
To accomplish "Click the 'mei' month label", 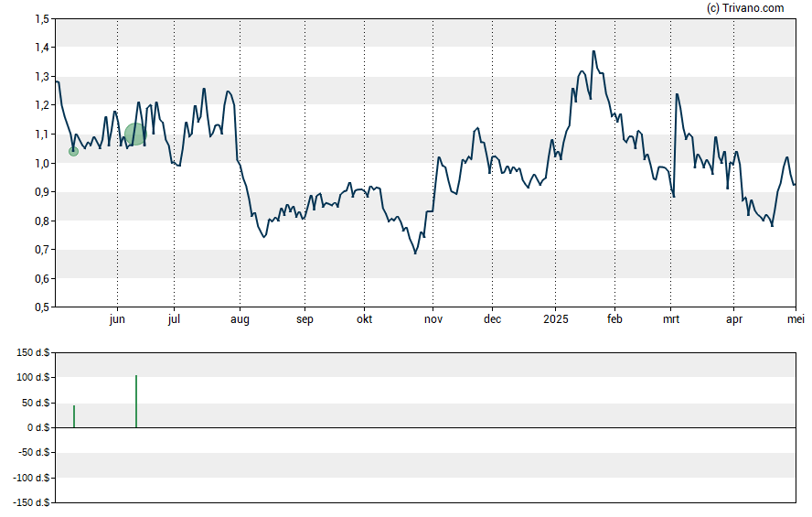I will (x=796, y=319).
